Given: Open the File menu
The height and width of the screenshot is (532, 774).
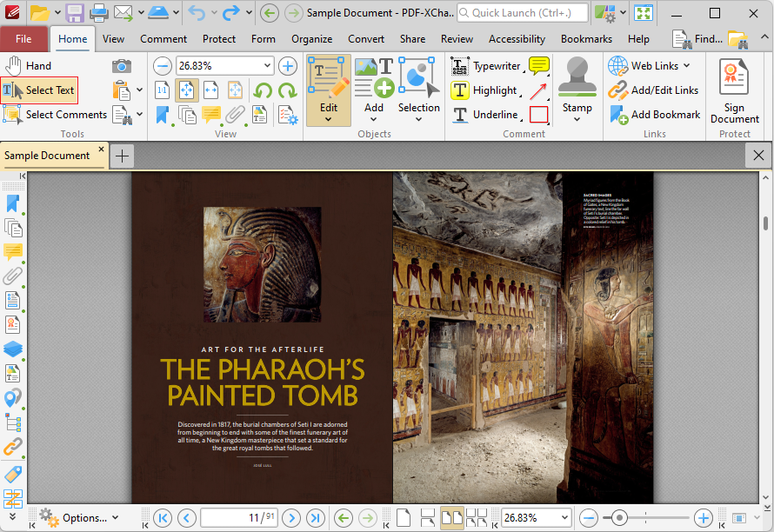Looking at the screenshot, I should pyautogui.click(x=23, y=39).
